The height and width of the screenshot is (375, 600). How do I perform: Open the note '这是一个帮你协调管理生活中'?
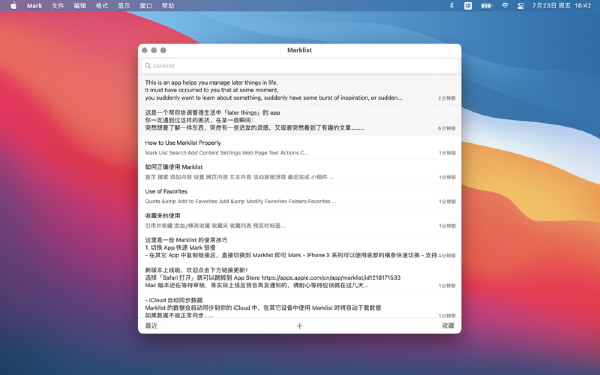coord(300,121)
